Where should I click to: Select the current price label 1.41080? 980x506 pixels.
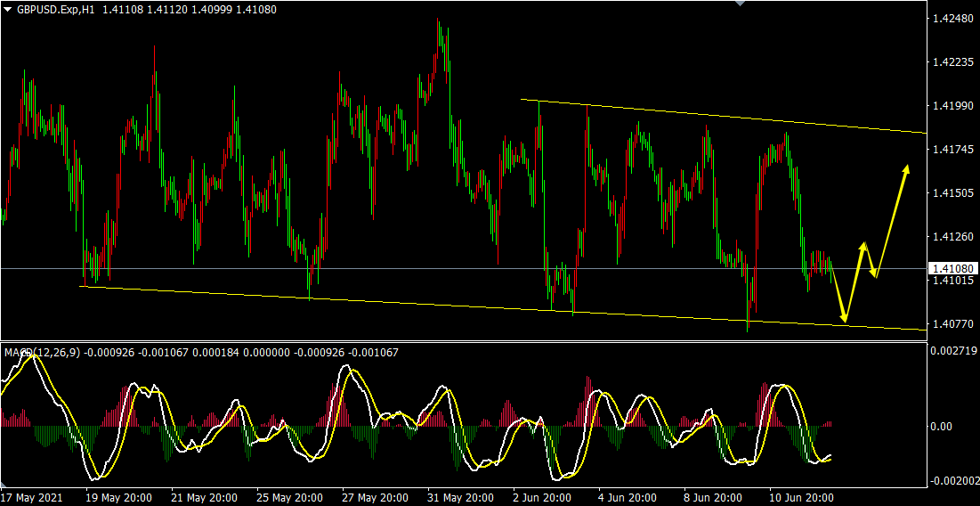point(952,268)
